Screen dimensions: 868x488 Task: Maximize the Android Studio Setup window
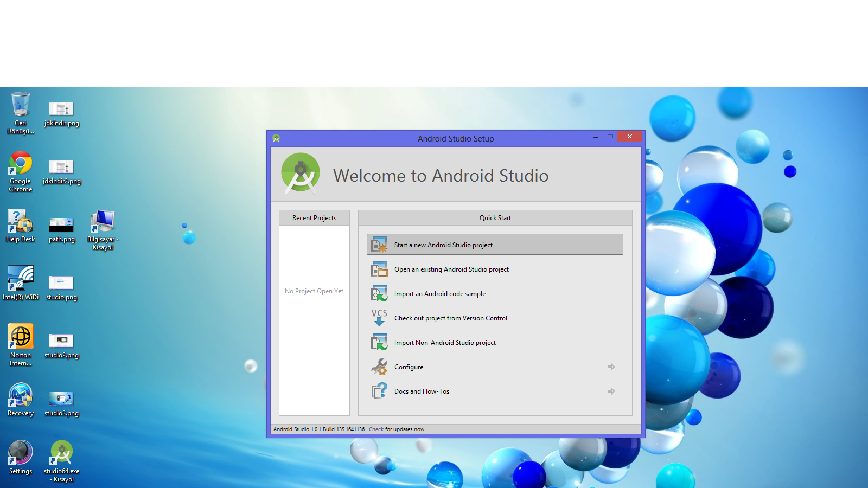(610, 137)
